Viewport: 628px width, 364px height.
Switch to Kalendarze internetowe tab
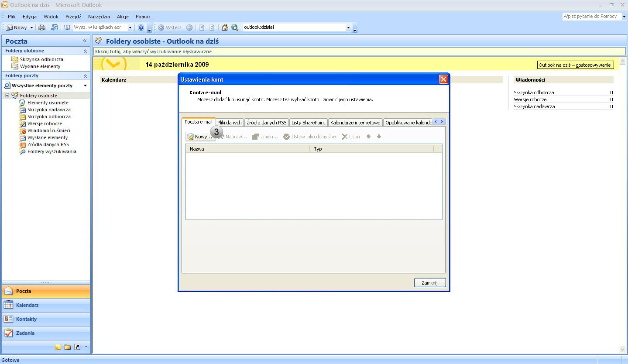(355, 123)
